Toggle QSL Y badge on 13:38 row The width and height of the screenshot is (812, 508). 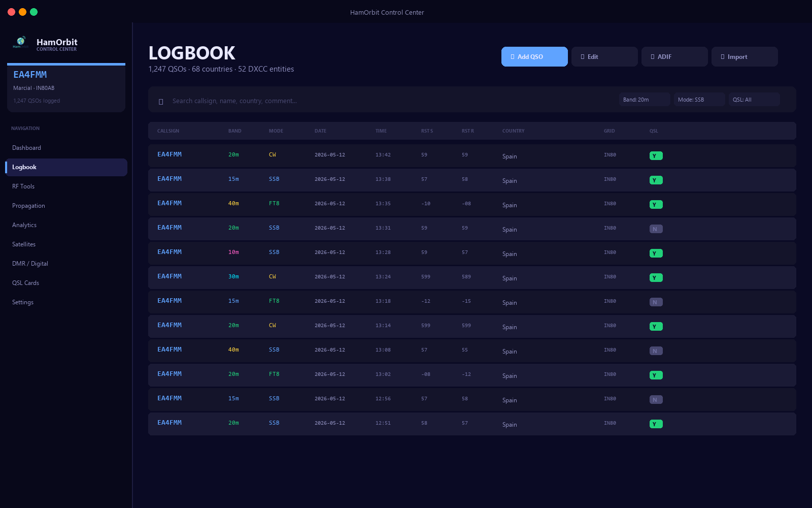(656, 180)
